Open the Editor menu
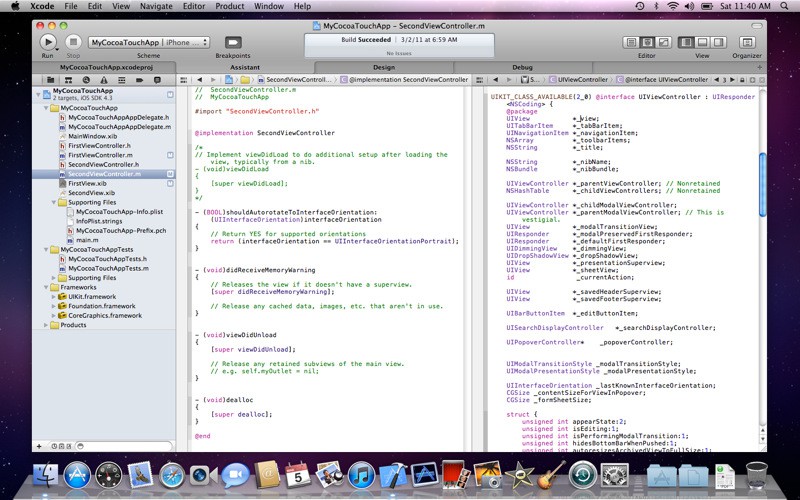Image resolution: width=800 pixels, height=500 pixels. (x=194, y=6)
